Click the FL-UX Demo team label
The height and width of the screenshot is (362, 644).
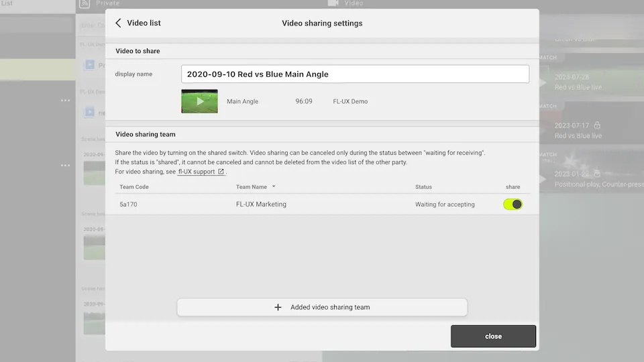pos(350,101)
